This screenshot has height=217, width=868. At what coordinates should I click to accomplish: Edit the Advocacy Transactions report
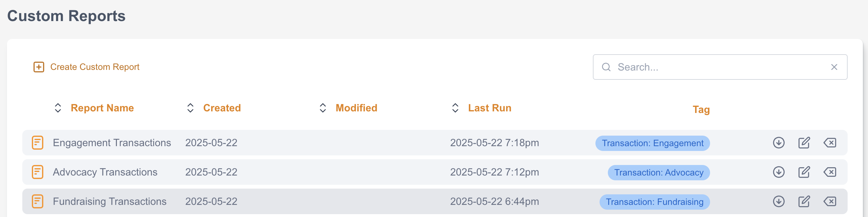tap(804, 172)
